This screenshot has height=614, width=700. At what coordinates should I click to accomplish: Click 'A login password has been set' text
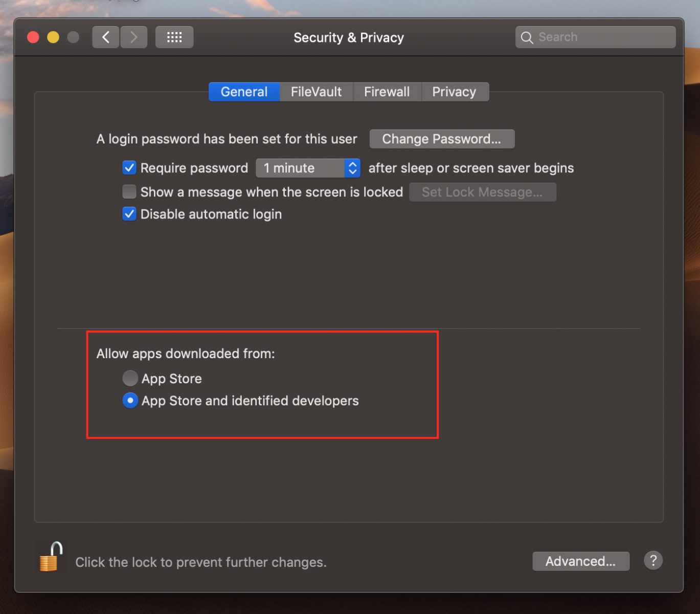click(227, 139)
